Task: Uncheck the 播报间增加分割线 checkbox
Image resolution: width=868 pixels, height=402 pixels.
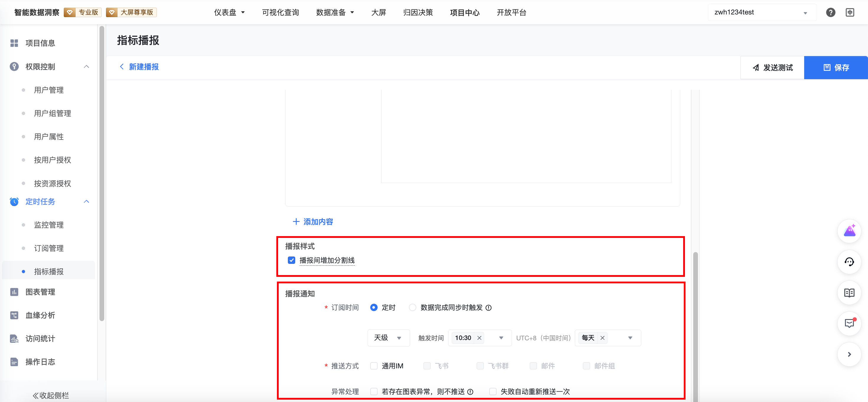Action: coord(291,260)
